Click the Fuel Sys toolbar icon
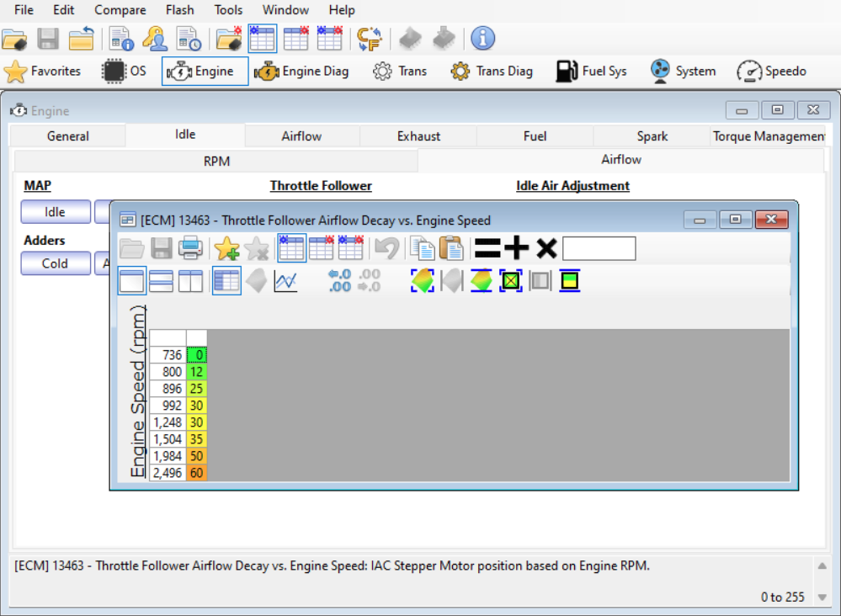This screenshot has height=616, width=841. coord(591,72)
